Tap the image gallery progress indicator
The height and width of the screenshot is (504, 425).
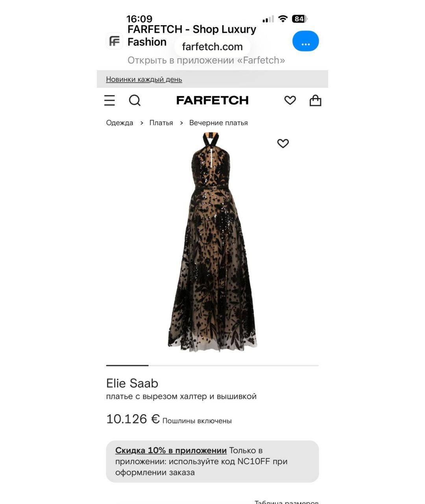(x=213, y=365)
